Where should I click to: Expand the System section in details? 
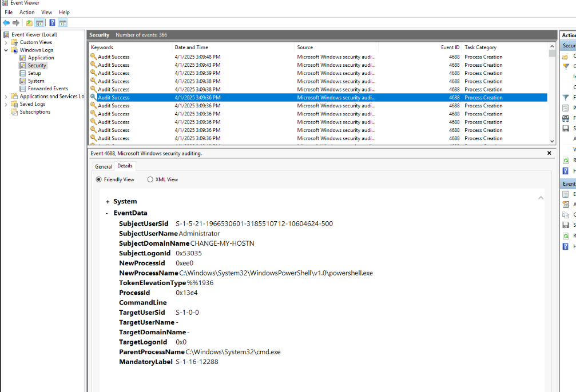coord(108,202)
